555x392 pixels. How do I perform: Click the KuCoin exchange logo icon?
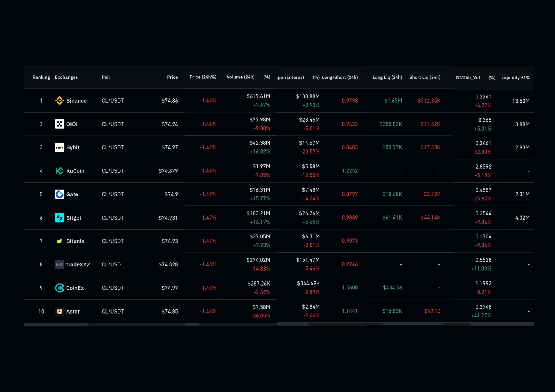(x=59, y=171)
